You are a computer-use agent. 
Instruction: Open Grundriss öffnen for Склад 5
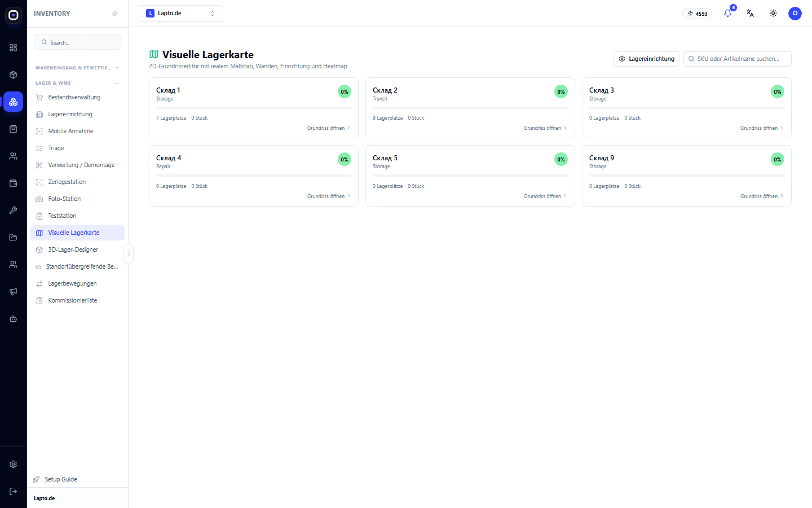pos(545,196)
